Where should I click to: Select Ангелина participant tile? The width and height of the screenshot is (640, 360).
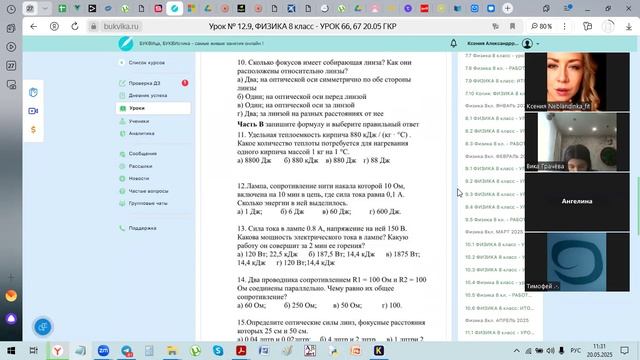577,202
